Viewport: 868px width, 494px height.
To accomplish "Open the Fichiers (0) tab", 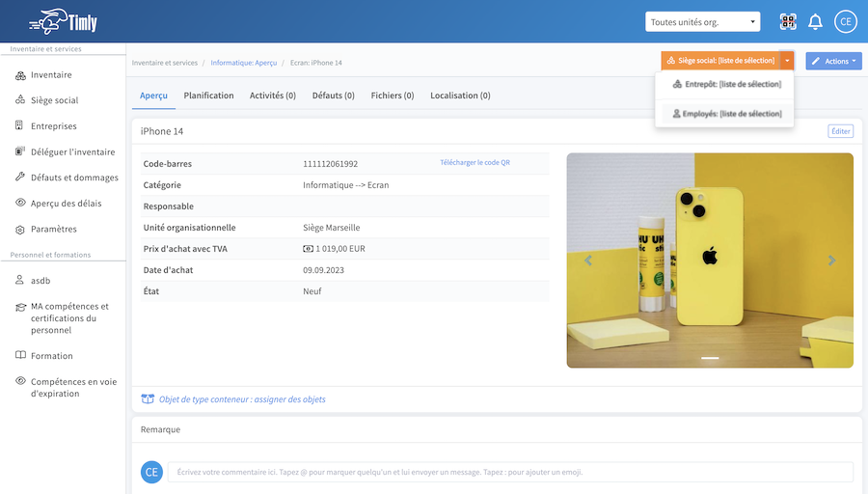I will click(393, 96).
